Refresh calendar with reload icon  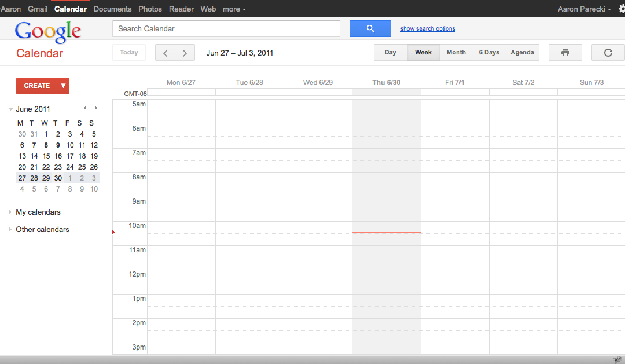608,53
